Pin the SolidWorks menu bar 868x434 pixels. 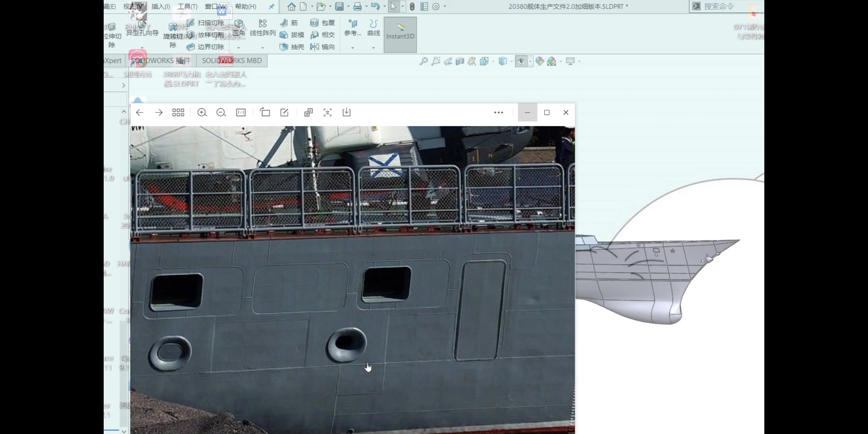(x=272, y=6)
